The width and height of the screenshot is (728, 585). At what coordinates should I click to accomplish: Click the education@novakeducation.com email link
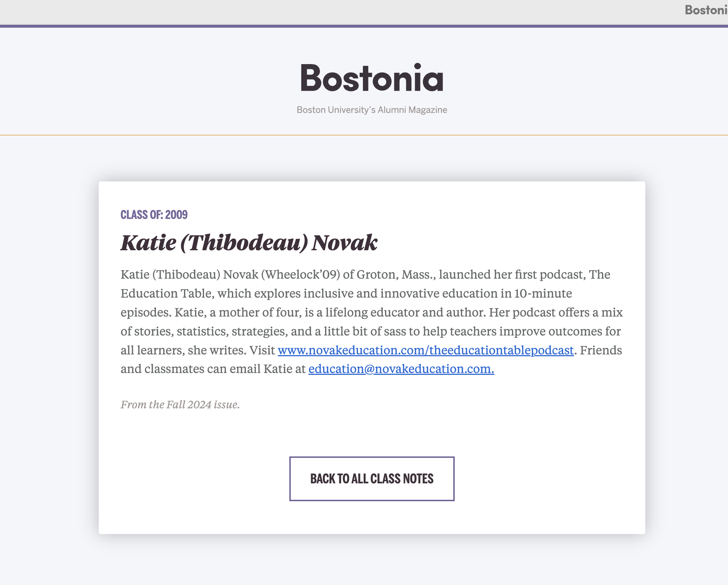click(x=401, y=369)
